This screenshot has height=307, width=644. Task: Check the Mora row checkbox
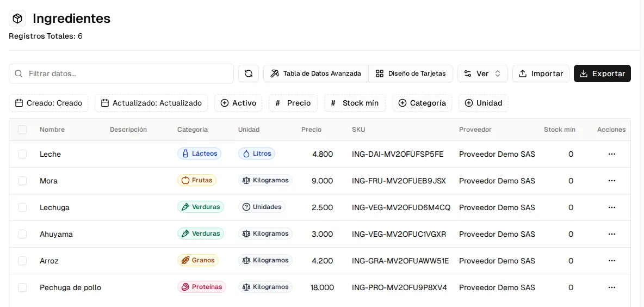pyautogui.click(x=22, y=181)
